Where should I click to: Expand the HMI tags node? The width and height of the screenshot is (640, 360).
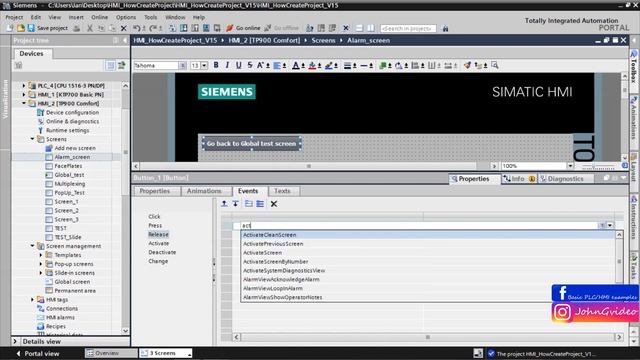(32, 300)
